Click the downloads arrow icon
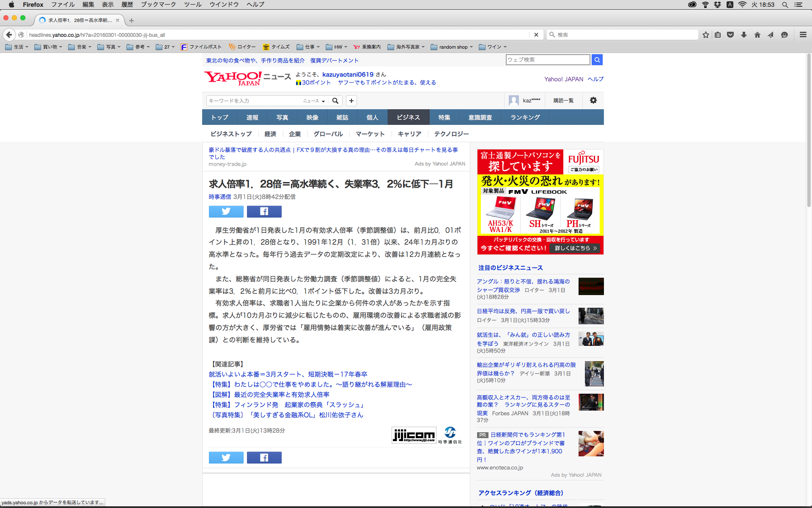The image size is (812, 508). pyautogui.click(x=743, y=35)
